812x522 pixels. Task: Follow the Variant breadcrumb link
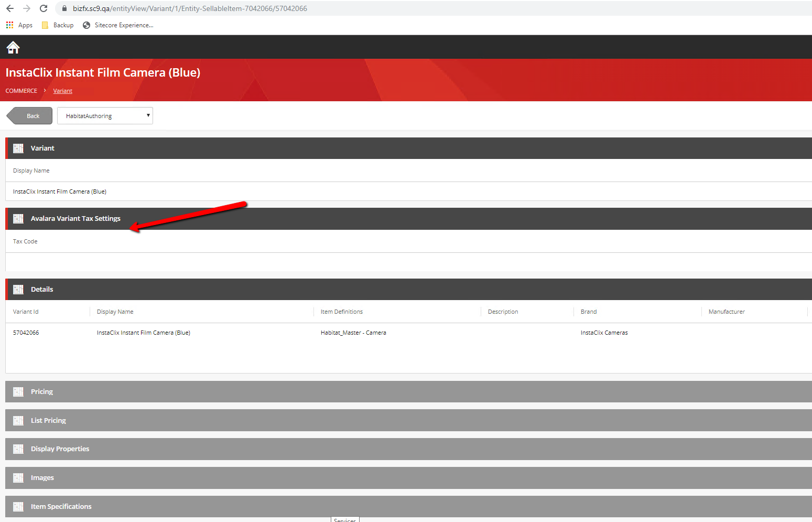click(x=62, y=91)
